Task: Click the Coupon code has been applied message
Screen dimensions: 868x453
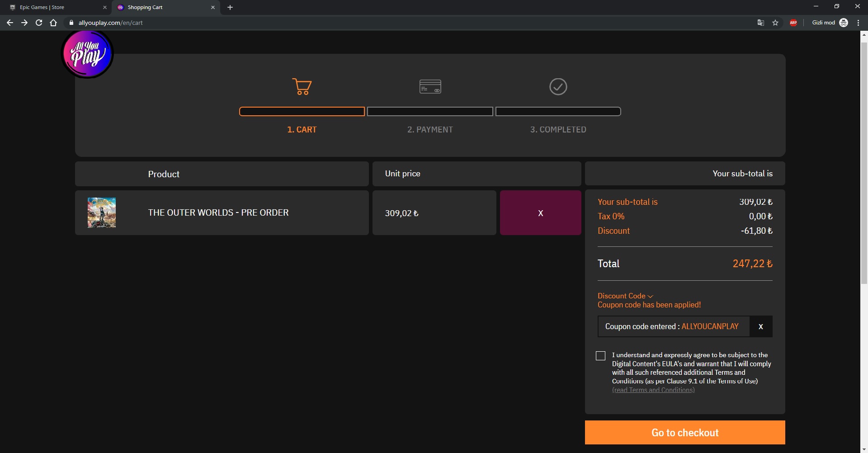Action: pyautogui.click(x=649, y=305)
